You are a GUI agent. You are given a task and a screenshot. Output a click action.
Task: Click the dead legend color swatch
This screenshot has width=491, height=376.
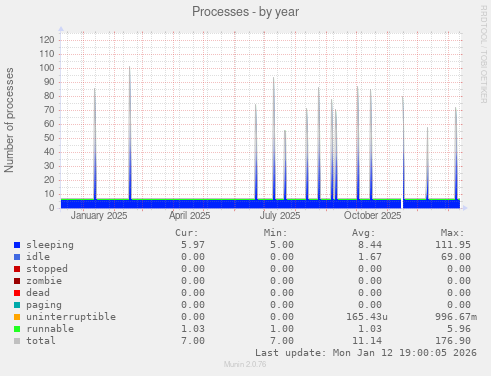pos(17,293)
